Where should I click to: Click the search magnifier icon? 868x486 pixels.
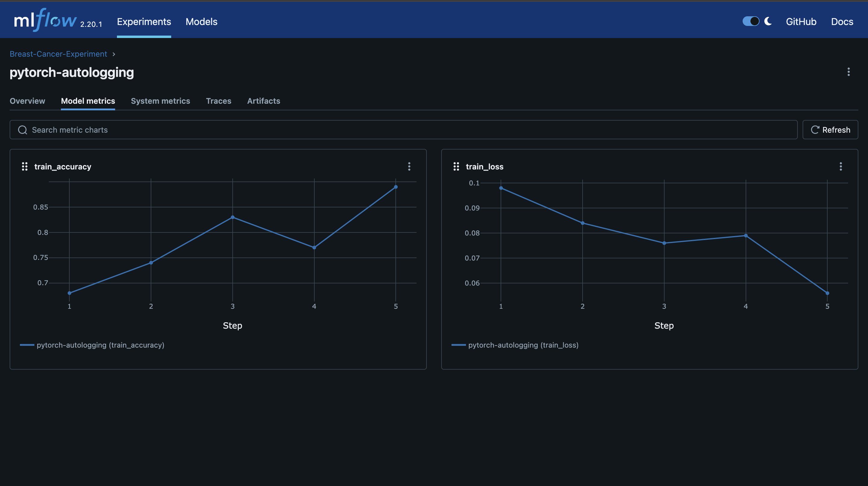click(x=23, y=130)
